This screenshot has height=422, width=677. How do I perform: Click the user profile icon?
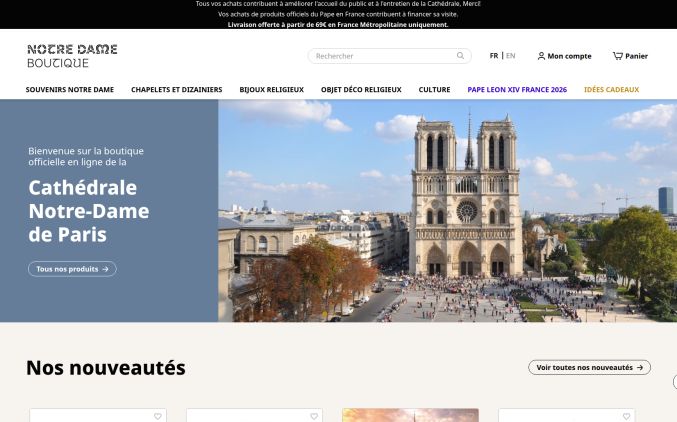[541, 56]
